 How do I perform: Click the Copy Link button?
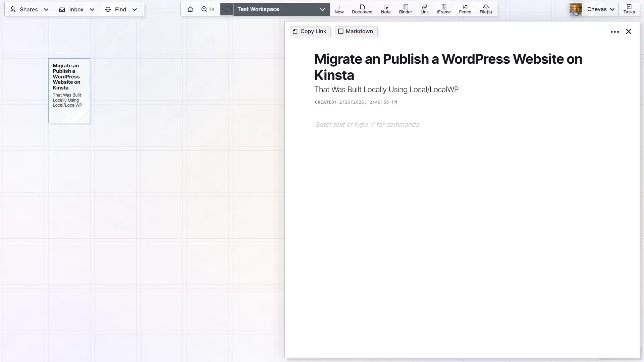tap(310, 31)
